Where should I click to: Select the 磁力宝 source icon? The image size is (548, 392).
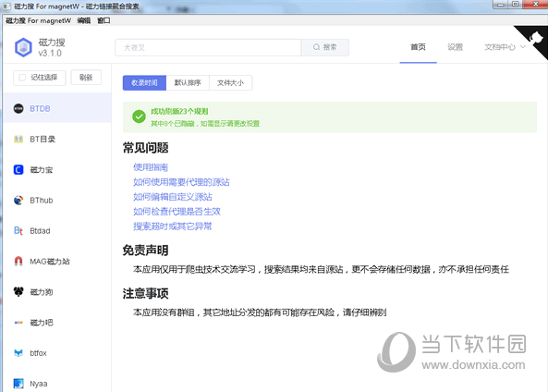18,169
